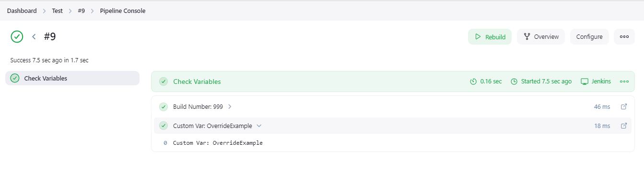Open more actions menu next to Configure
Image resolution: width=644 pixels, height=186 pixels.
[624, 36]
